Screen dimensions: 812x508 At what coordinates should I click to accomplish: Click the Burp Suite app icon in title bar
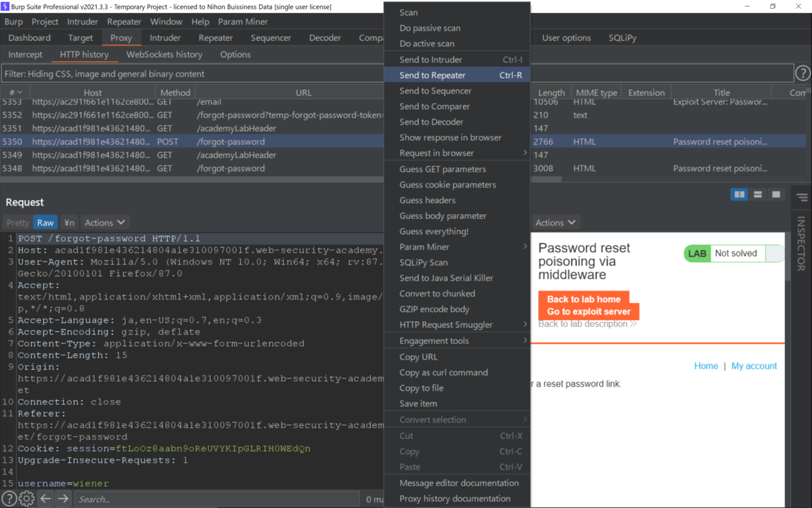pos(6,6)
